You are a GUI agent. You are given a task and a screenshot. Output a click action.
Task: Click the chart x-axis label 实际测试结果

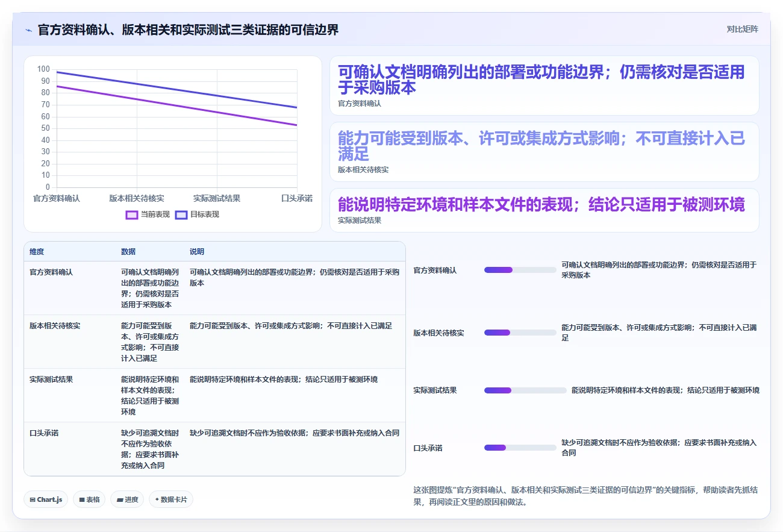[217, 198]
